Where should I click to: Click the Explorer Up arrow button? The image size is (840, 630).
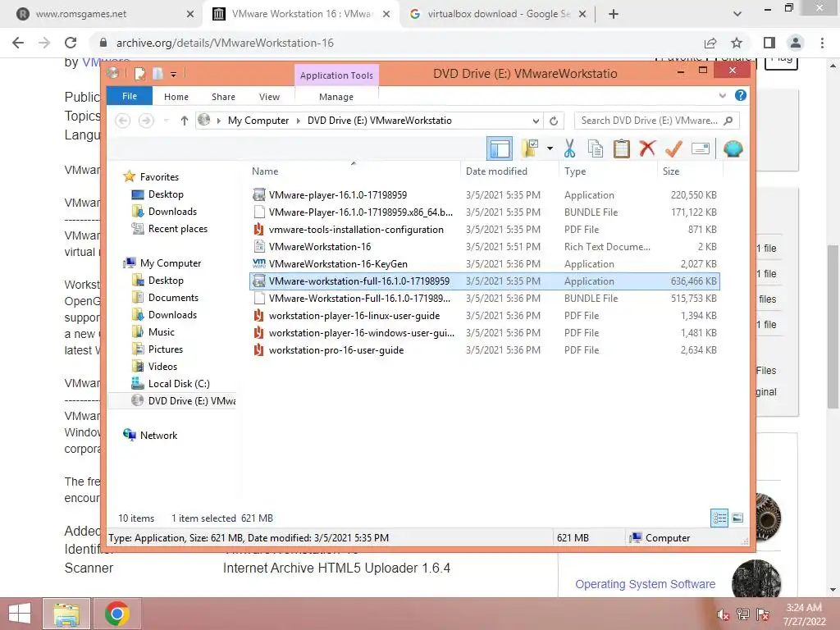pyautogui.click(x=185, y=121)
